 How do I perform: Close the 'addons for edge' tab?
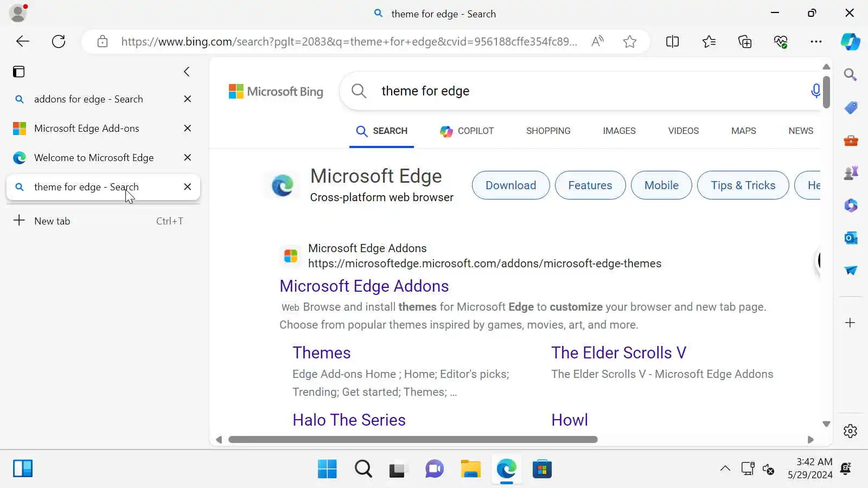click(x=188, y=99)
